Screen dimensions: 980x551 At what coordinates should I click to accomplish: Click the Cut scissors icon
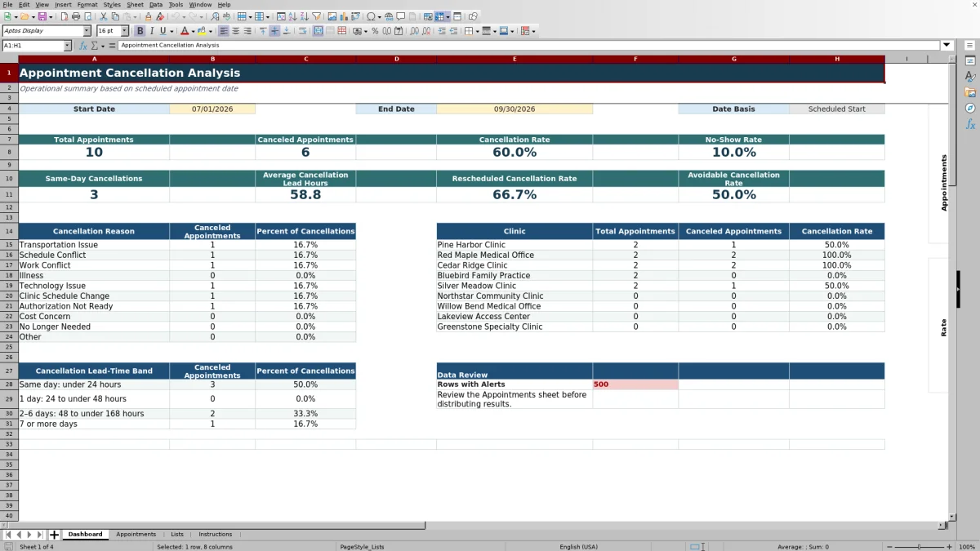[103, 16]
